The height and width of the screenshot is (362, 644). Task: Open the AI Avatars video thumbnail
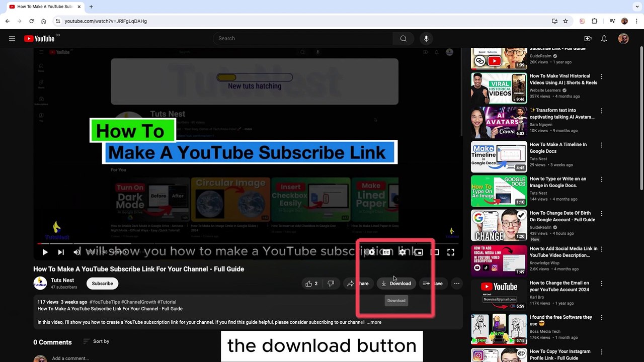499,122
